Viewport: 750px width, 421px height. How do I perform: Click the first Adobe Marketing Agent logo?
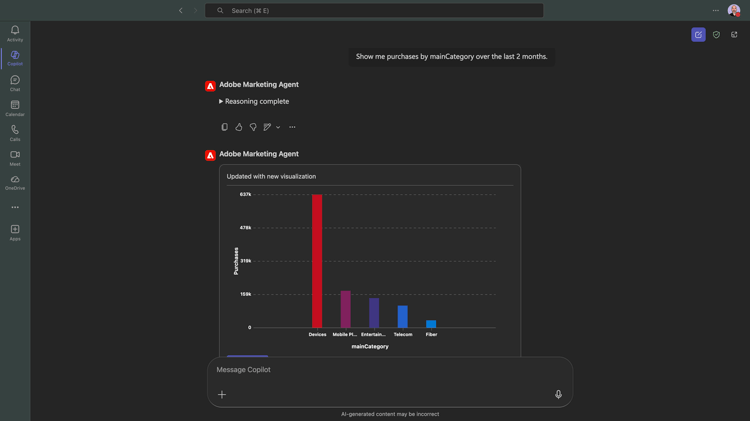coord(210,86)
